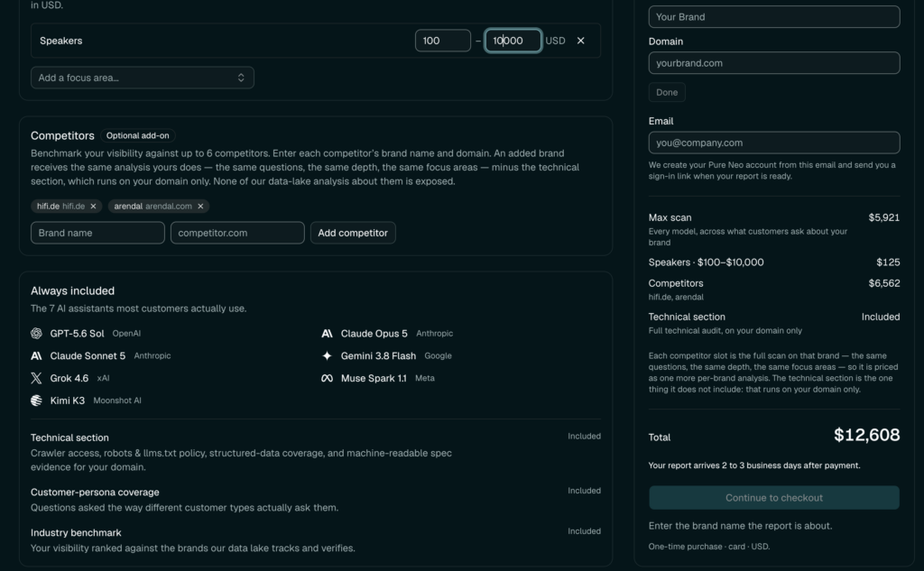Remove the Speakers focus area row

580,41
